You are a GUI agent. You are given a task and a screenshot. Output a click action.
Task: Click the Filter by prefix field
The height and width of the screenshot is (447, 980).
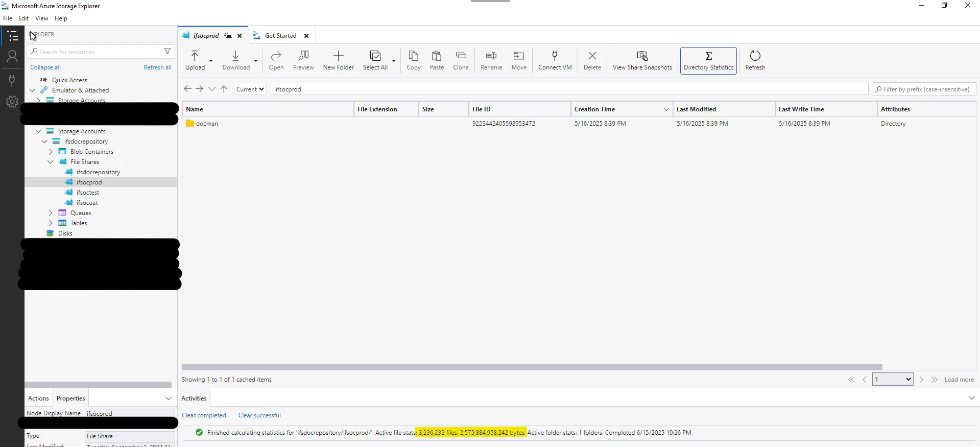click(924, 89)
